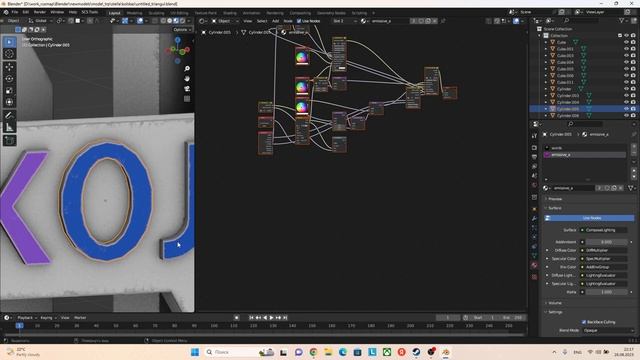The image size is (640, 360).
Task: Open the Blend Mode Opaque dropdown
Action: pos(608,331)
